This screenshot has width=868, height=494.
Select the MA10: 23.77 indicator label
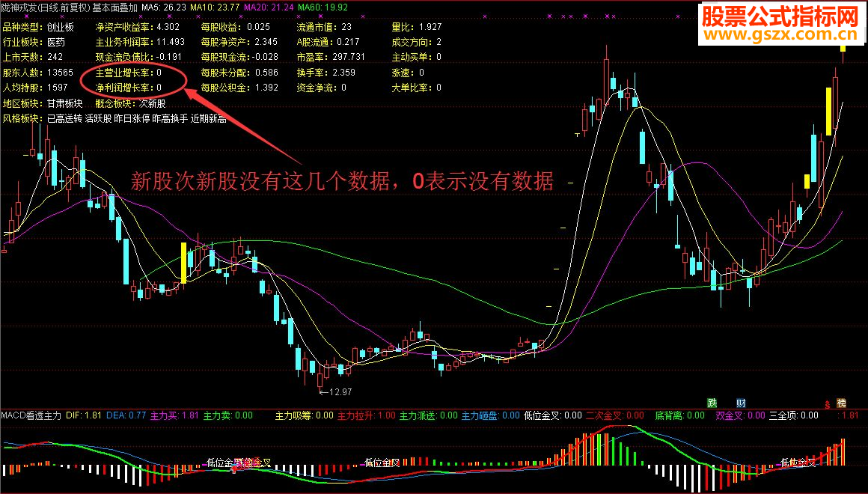pos(215,7)
